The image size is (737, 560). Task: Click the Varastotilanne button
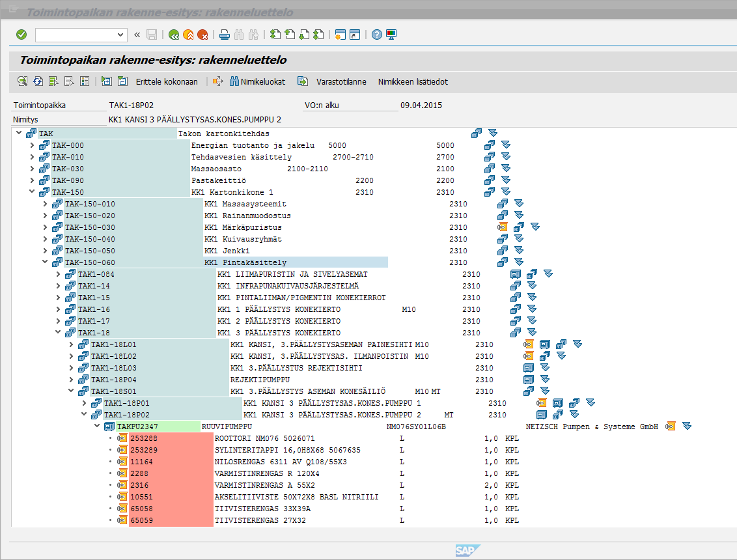point(341,82)
